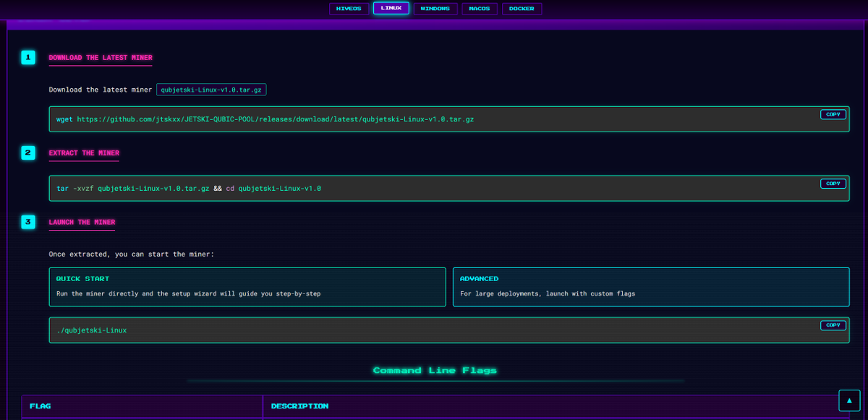868x420 pixels.
Task: Click the LAUNCH THE MINER heading
Action: pyautogui.click(x=82, y=223)
